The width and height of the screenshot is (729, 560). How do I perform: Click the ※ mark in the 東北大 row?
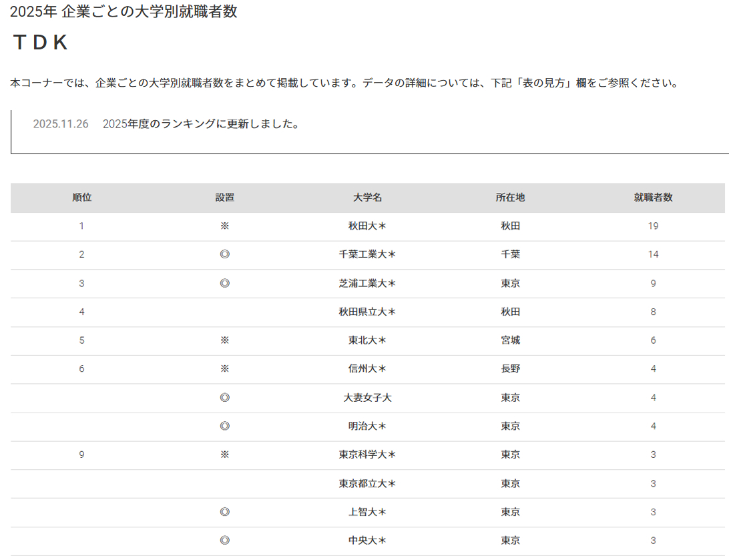point(224,340)
